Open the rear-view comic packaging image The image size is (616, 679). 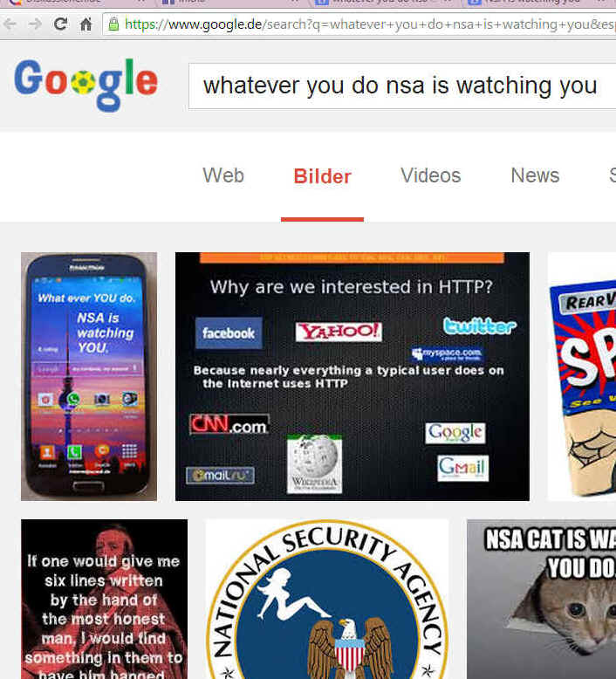tap(582, 376)
